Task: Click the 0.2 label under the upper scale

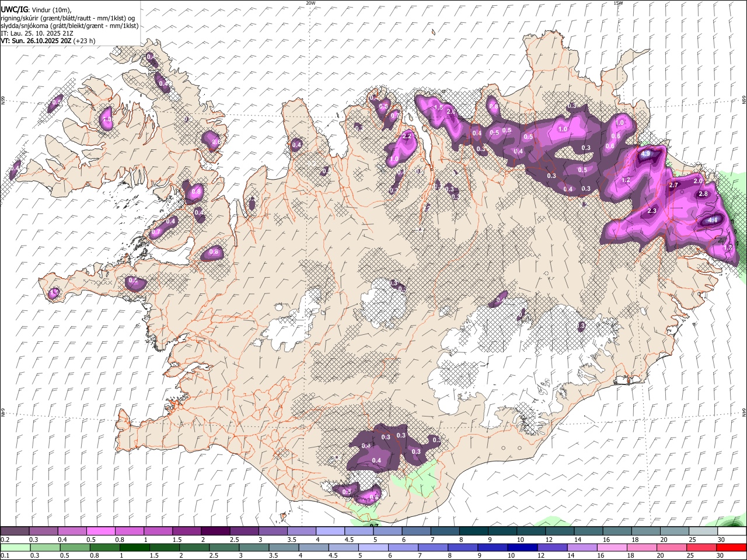Action: tap(5, 540)
